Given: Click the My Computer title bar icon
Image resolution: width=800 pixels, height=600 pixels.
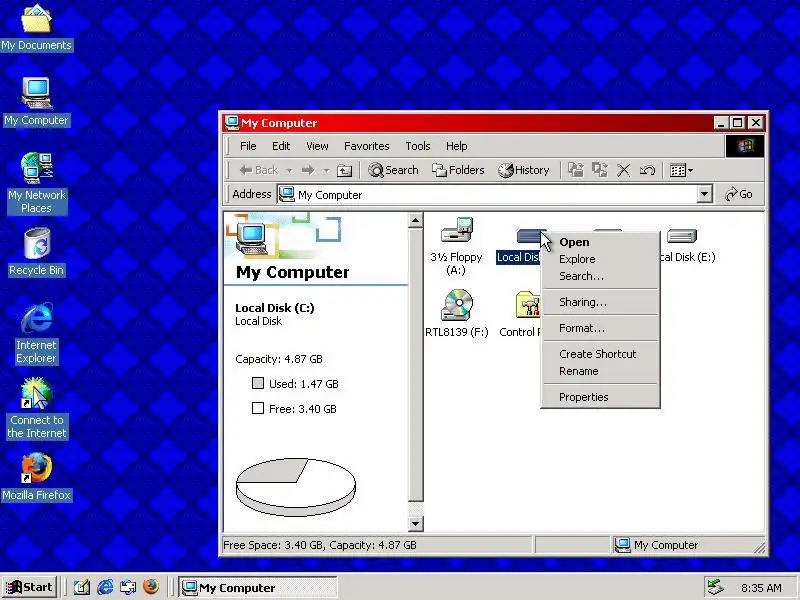Looking at the screenshot, I should pyautogui.click(x=232, y=122).
